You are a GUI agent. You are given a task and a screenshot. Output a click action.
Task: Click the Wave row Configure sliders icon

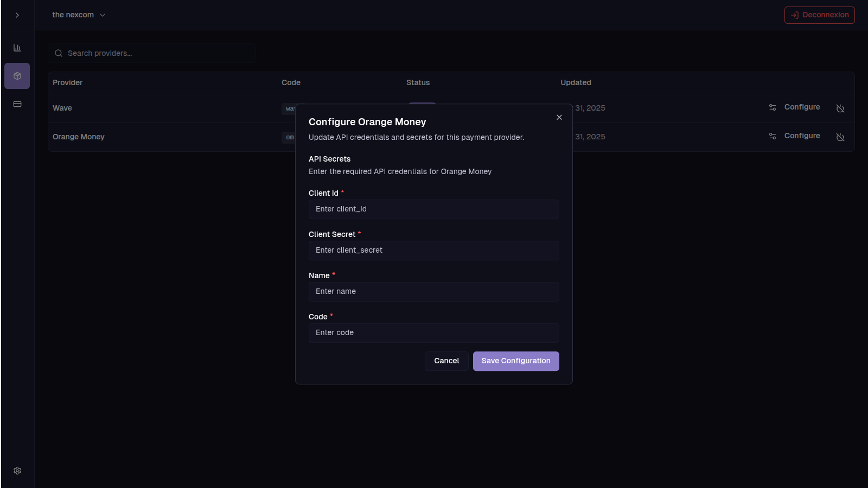[x=773, y=107]
